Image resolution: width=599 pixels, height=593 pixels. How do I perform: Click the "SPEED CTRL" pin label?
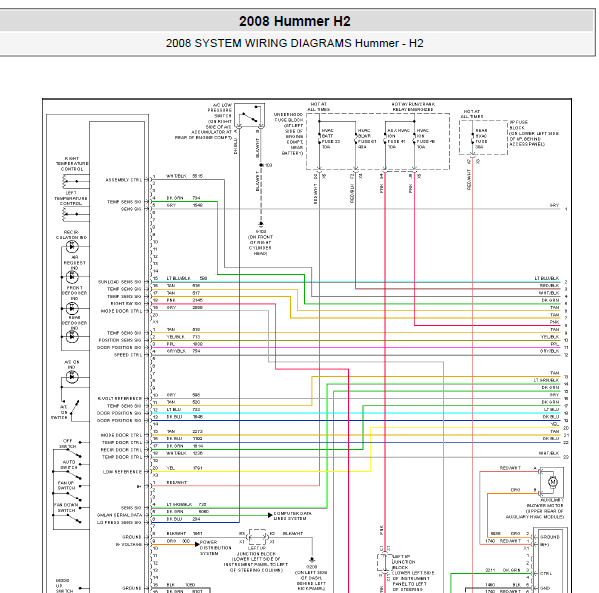click(x=128, y=355)
